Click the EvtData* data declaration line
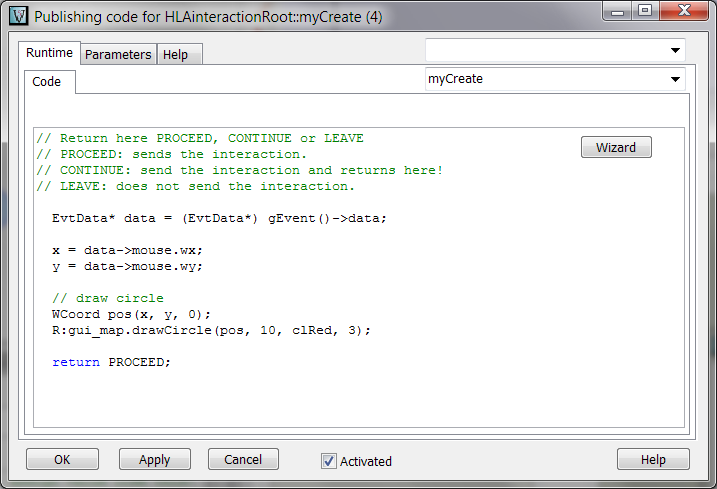 (218, 218)
